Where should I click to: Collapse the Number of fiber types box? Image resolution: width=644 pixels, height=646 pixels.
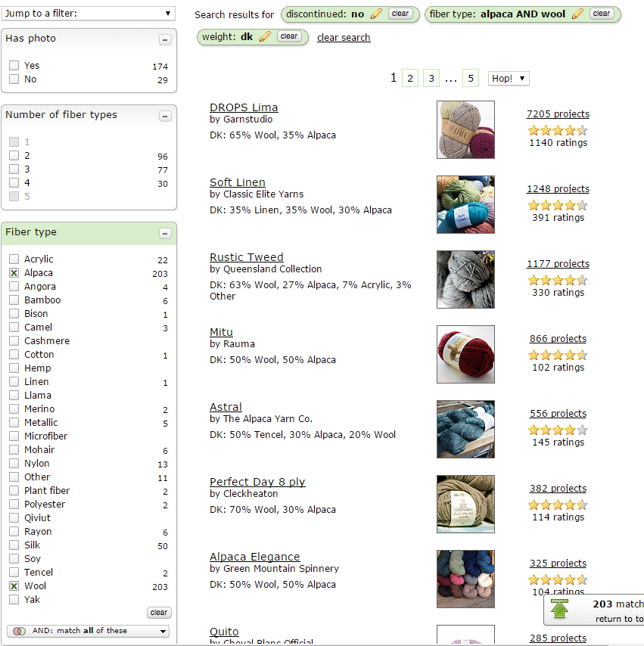[x=165, y=116]
